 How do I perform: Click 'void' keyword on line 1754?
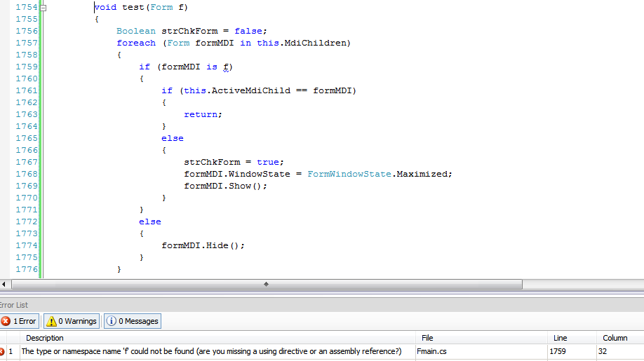pyautogui.click(x=105, y=8)
